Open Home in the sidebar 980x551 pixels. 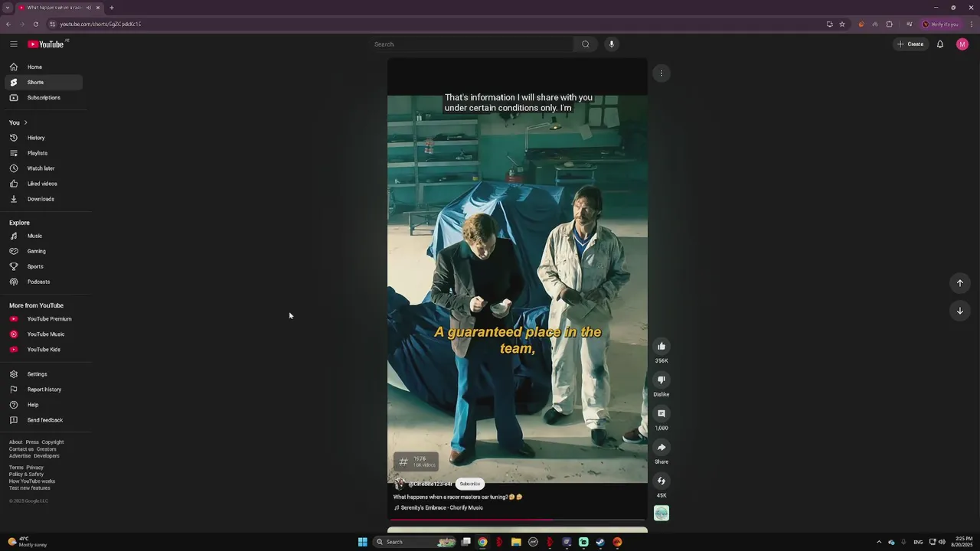[x=44, y=67]
